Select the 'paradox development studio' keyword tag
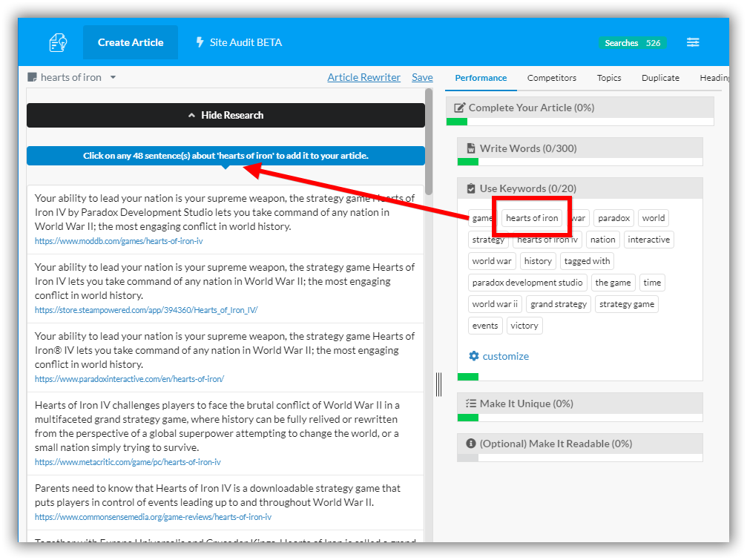Screen dimensions: 747x560 pyautogui.click(x=527, y=283)
